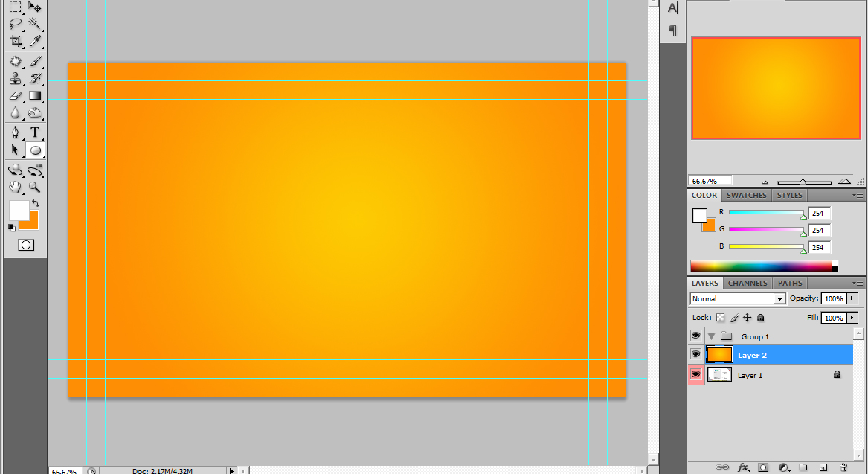The image size is (868, 474).
Task: Create a new layer
Action: click(823, 467)
